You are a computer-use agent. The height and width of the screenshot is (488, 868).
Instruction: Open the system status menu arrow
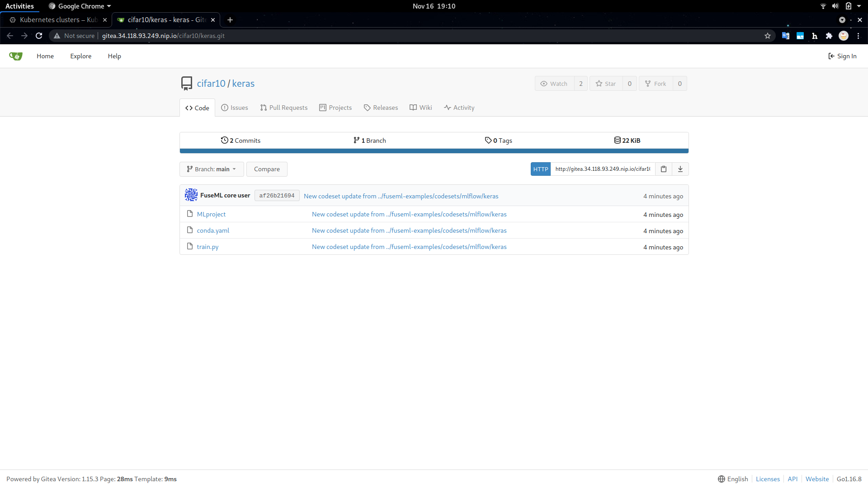point(859,6)
